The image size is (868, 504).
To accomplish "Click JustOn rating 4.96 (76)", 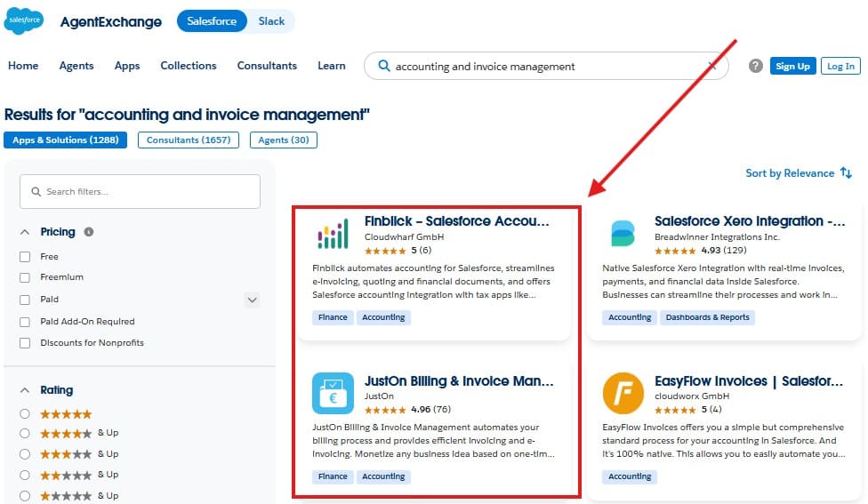I will coord(407,410).
